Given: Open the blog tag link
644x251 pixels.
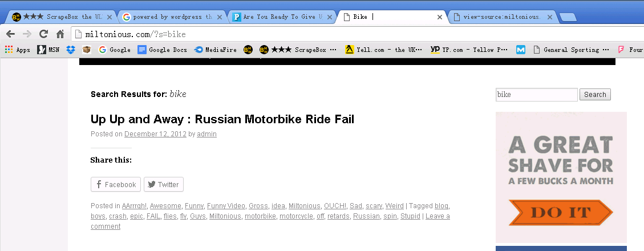Looking at the screenshot, I should (442, 206).
